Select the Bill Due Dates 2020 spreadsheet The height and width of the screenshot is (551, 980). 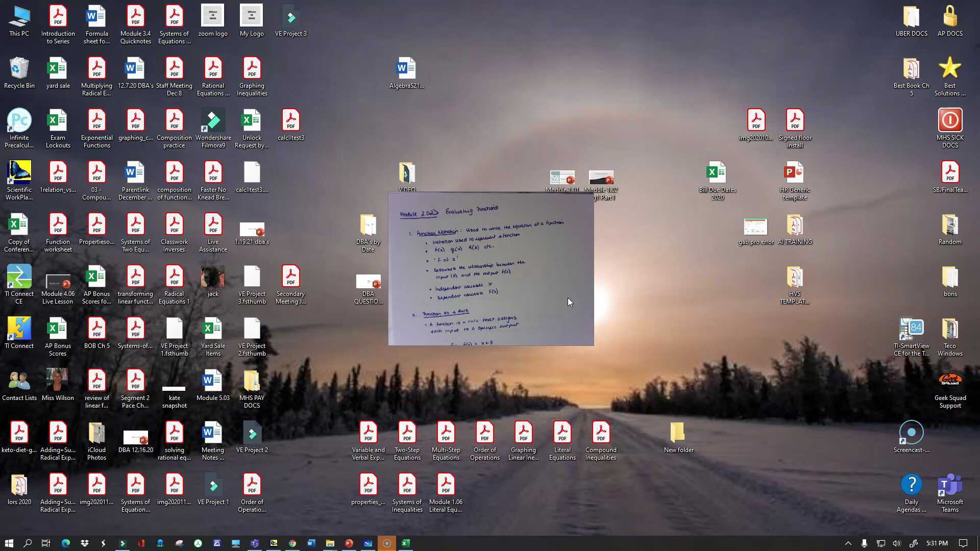click(717, 173)
